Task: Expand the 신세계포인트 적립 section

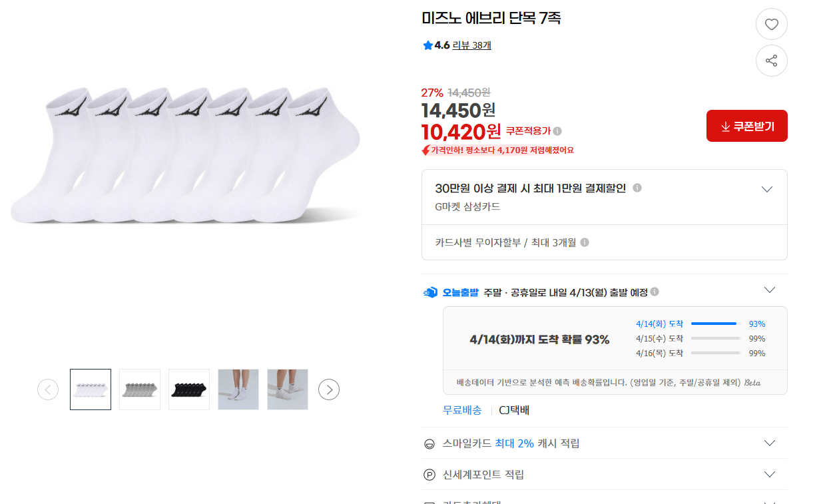Action: [770, 474]
